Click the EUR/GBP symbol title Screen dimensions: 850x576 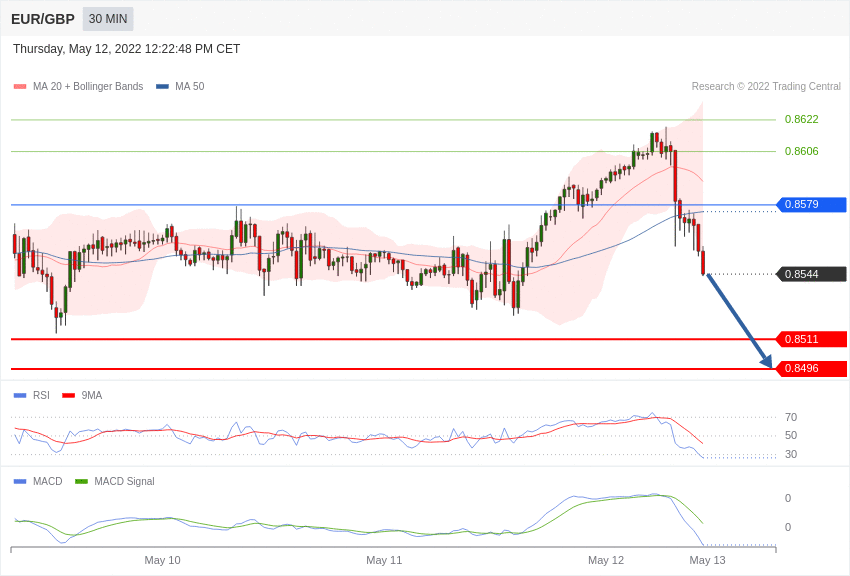click(43, 19)
